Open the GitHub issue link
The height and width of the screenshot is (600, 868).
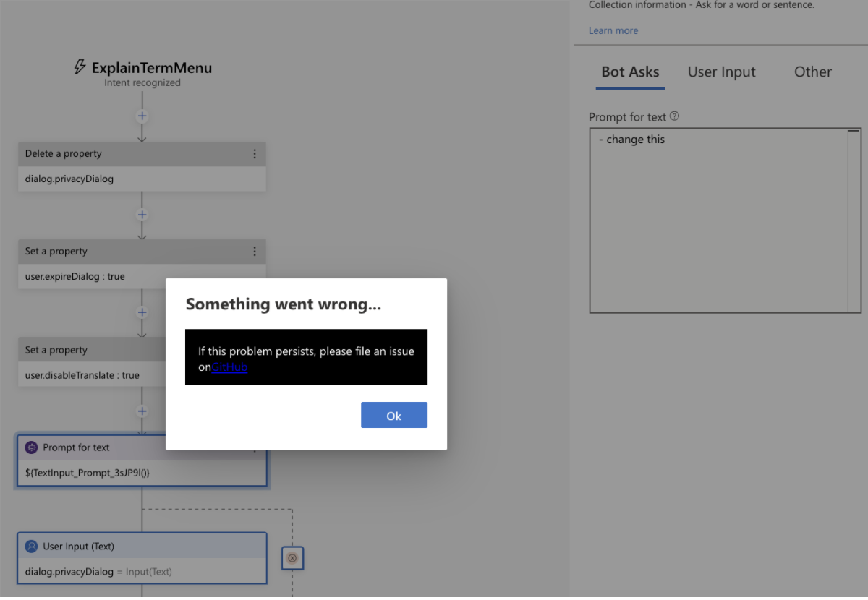[x=229, y=367]
